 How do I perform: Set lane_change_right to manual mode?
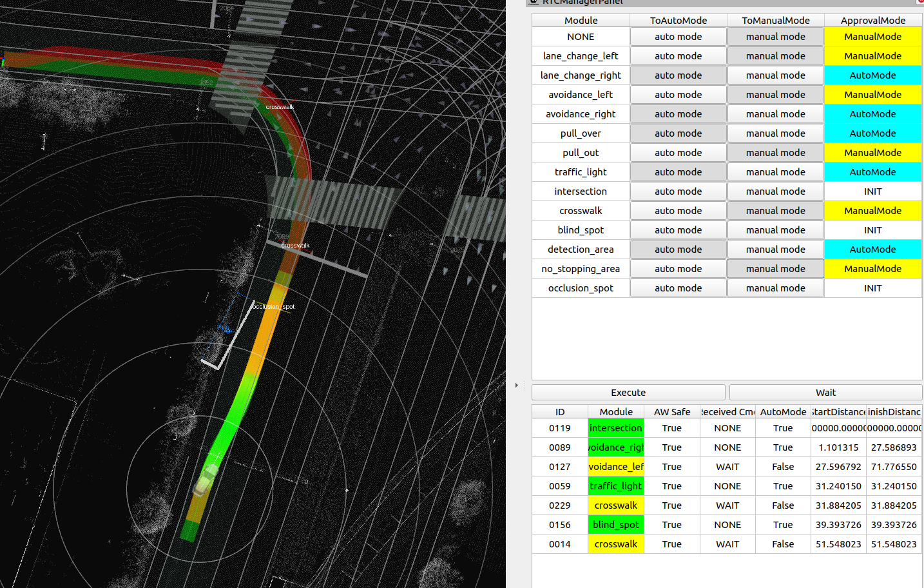click(775, 75)
